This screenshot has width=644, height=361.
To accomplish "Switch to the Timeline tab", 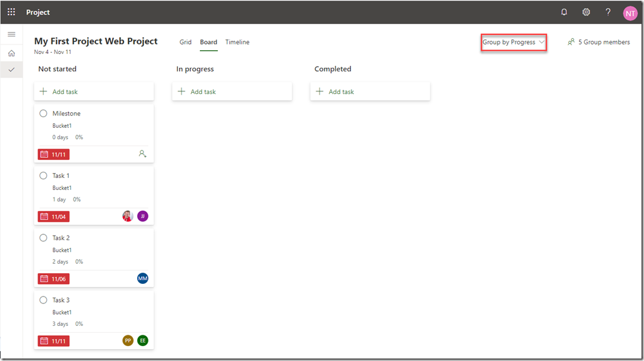I will 237,42.
